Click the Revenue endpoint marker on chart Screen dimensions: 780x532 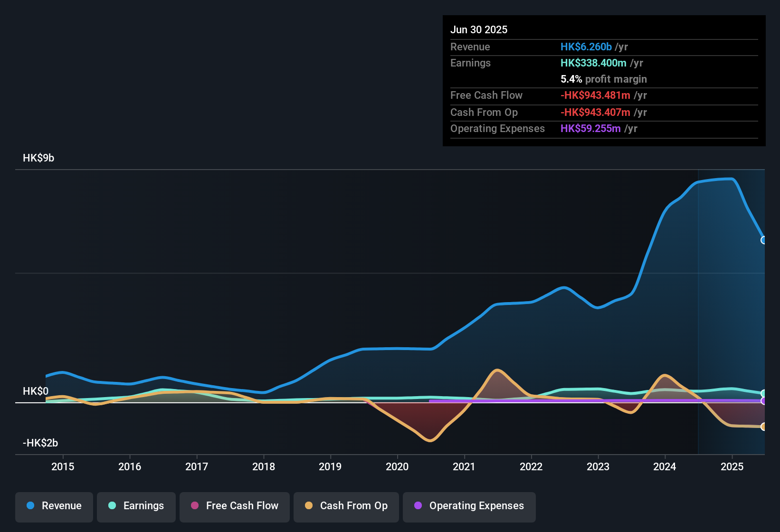pos(763,241)
